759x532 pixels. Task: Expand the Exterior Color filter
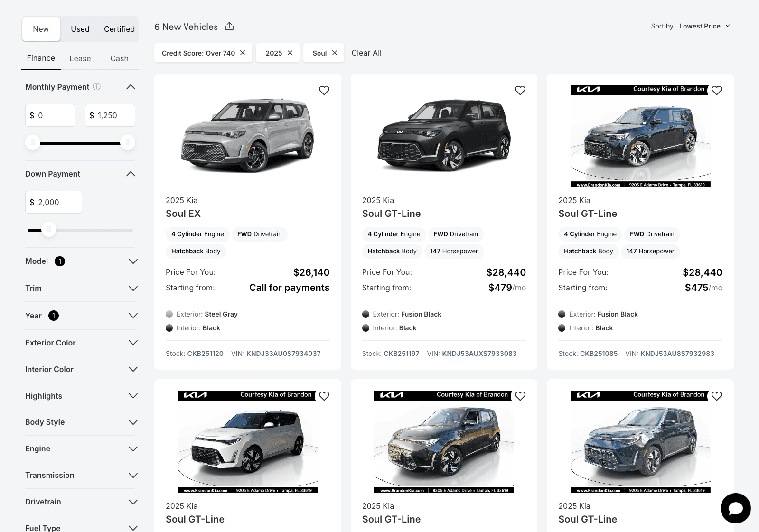80,343
